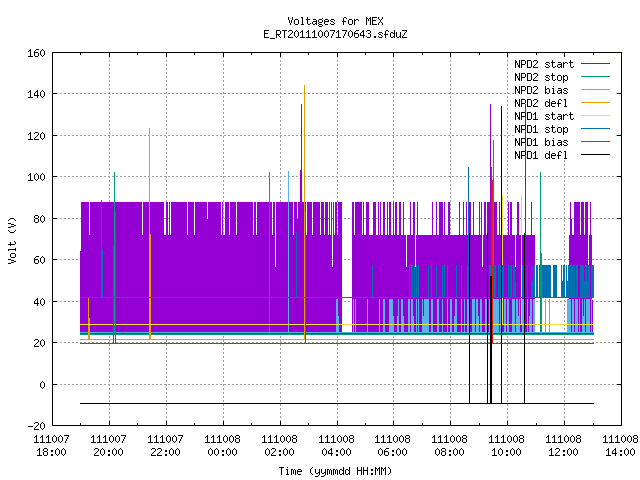Click the 120 y-axis tick label
The height and width of the screenshot is (480, 640).
(36, 136)
